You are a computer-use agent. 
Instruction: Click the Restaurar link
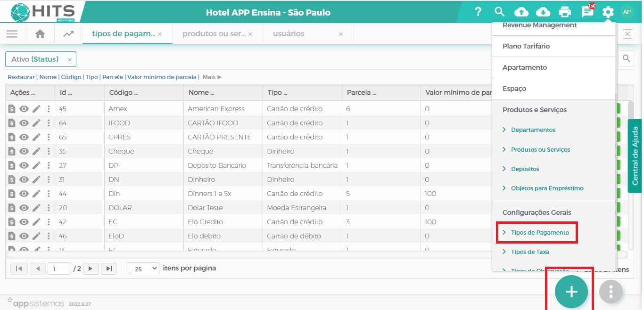[x=21, y=77]
